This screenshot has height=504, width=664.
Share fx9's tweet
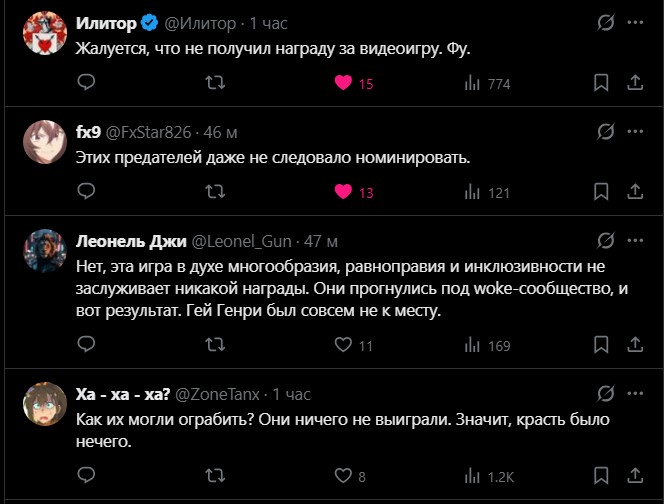(636, 192)
